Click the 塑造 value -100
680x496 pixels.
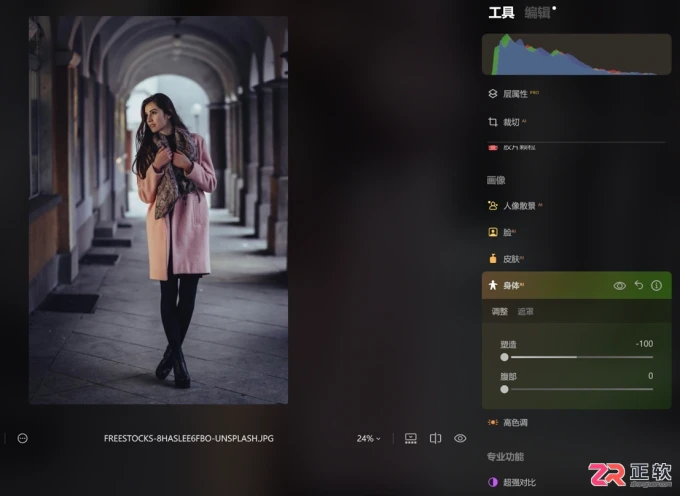click(644, 344)
